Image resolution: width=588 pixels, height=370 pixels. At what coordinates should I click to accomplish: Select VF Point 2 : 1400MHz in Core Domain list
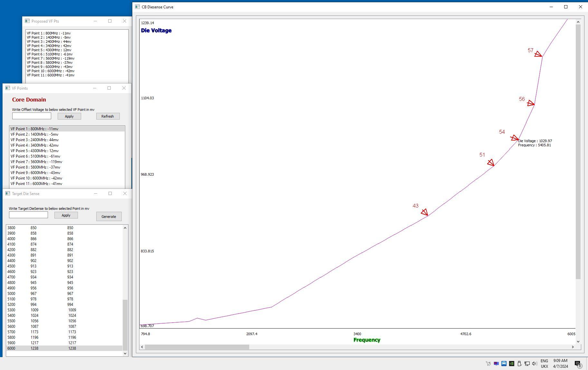pos(67,134)
